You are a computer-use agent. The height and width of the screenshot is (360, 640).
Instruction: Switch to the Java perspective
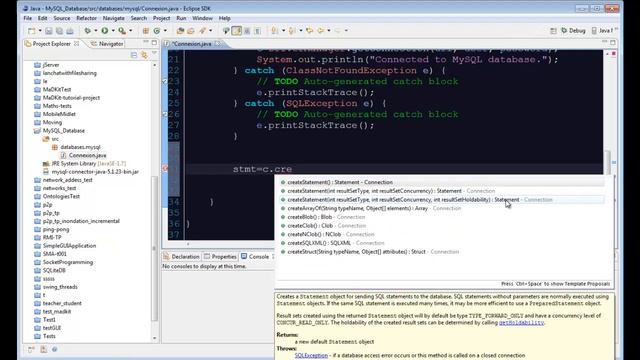click(x=602, y=31)
